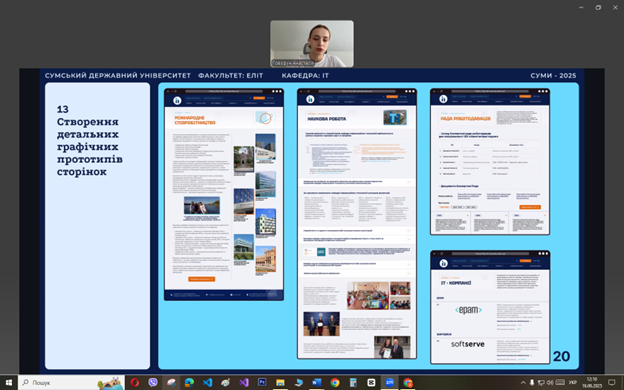Open the purple Visual Studio icon
Image resolution: width=624 pixels, height=390 pixels.
[x=244, y=383]
